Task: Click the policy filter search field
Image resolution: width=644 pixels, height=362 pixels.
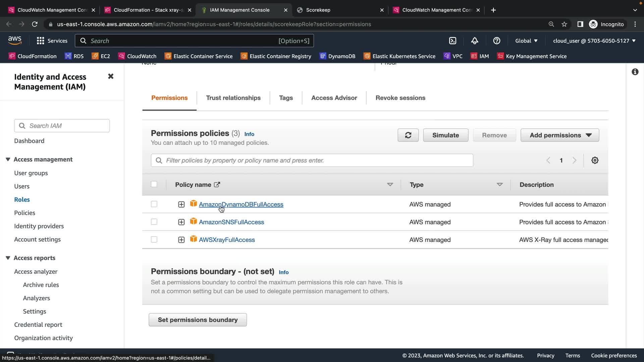Action: click(x=312, y=160)
